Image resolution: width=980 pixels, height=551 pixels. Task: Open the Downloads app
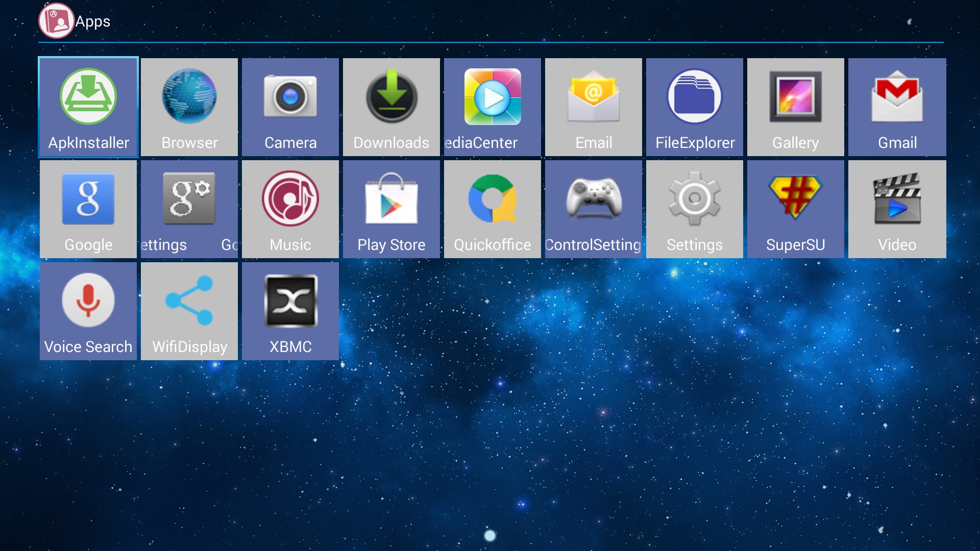[x=391, y=107]
